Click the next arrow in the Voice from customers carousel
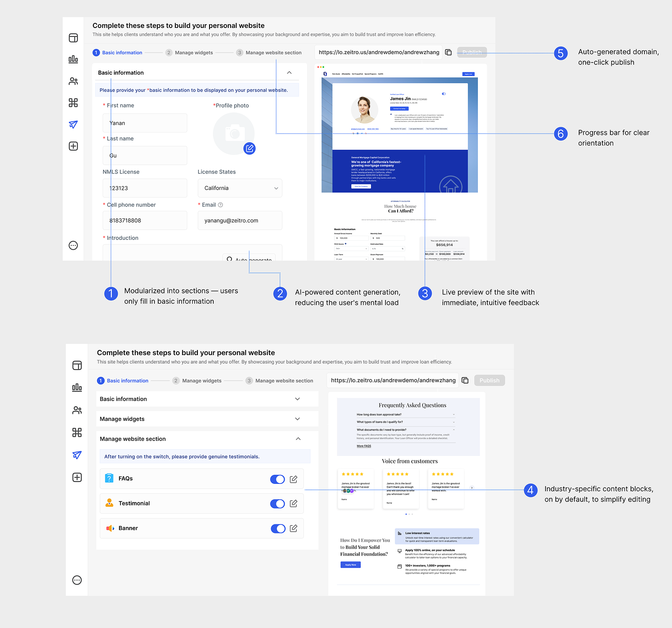Viewport: 672px width, 628px height. pos(472,488)
